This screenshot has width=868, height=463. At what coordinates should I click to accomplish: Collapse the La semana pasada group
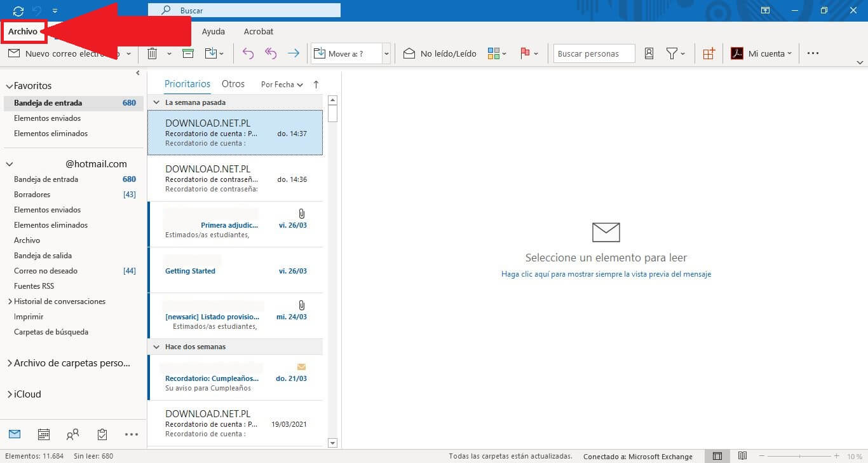[x=157, y=102]
